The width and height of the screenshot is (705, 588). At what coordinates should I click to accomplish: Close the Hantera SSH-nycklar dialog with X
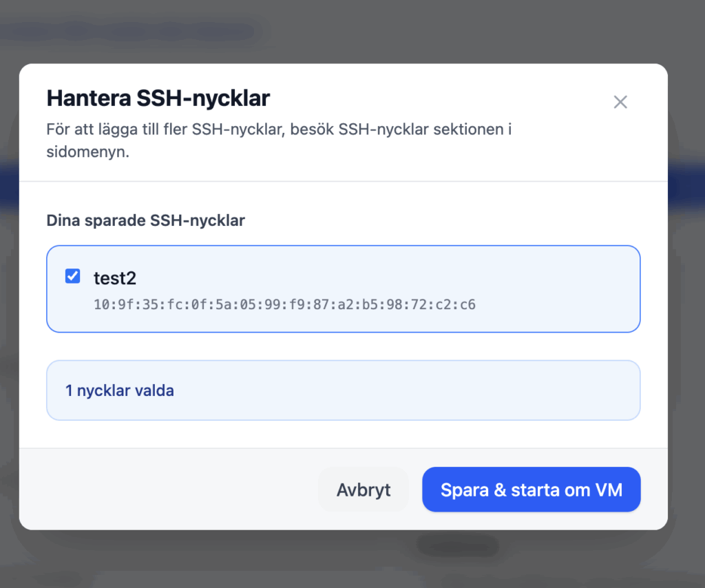pyautogui.click(x=620, y=103)
